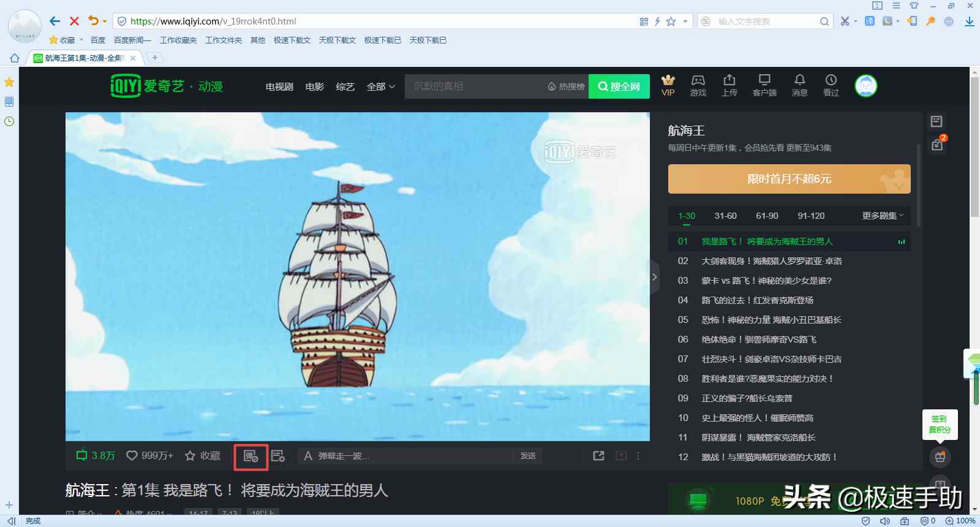Play episode 05 恐怖！神秘的力量

[789, 320]
